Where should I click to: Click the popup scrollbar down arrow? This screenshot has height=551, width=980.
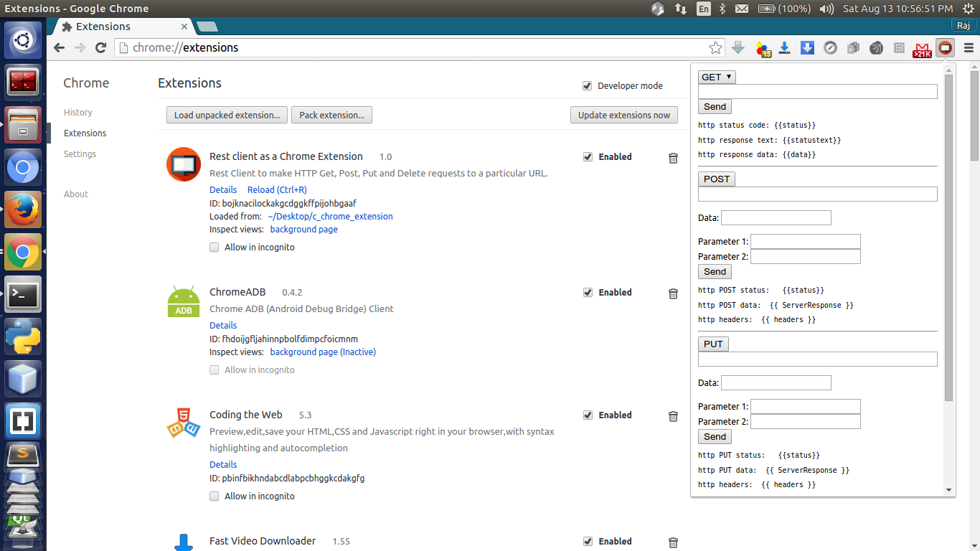(x=949, y=491)
